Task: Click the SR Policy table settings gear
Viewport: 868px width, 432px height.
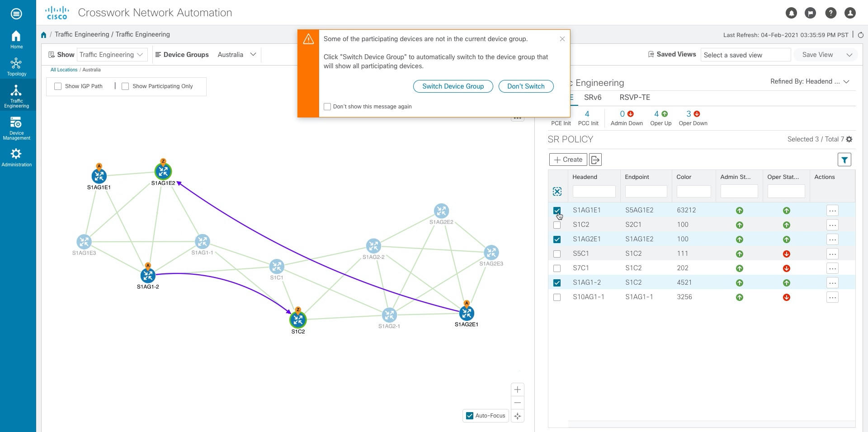Action: pyautogui.click(x=849, y=139)
